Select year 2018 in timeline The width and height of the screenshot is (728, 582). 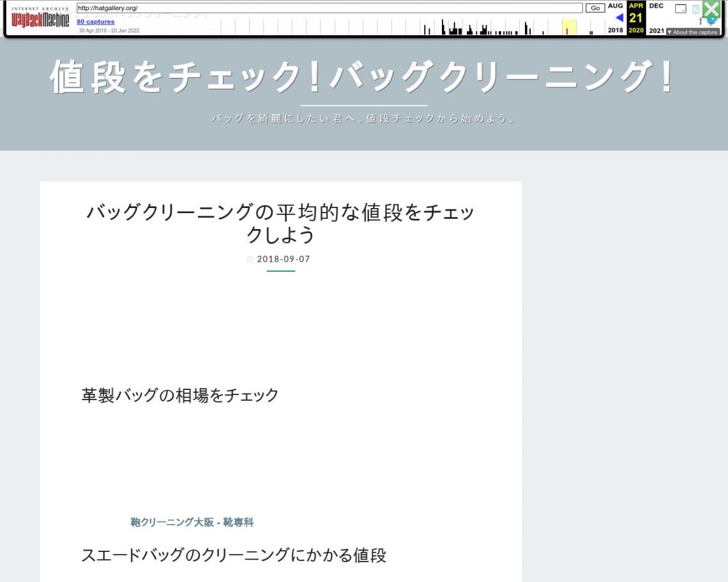coord(616,31)
